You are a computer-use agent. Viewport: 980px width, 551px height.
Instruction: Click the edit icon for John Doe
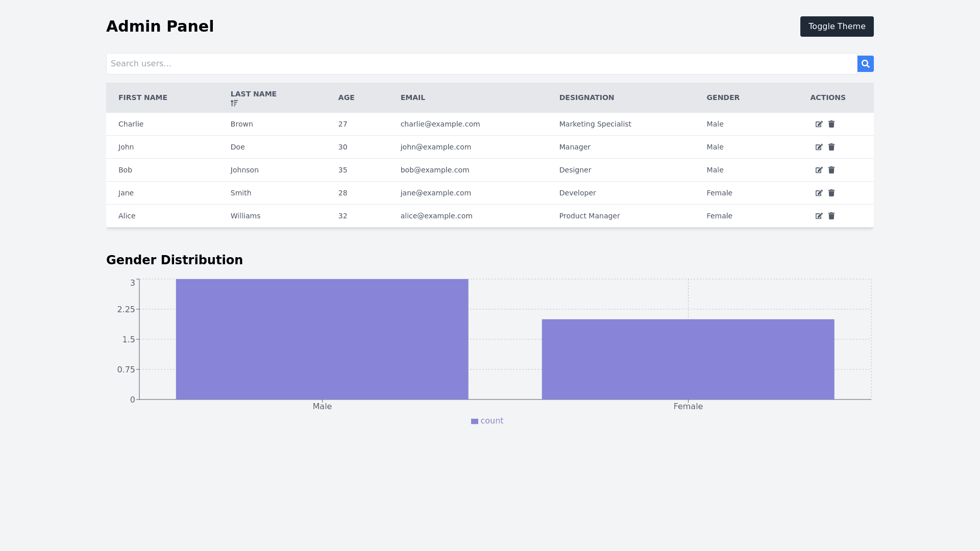pos(819,147)
